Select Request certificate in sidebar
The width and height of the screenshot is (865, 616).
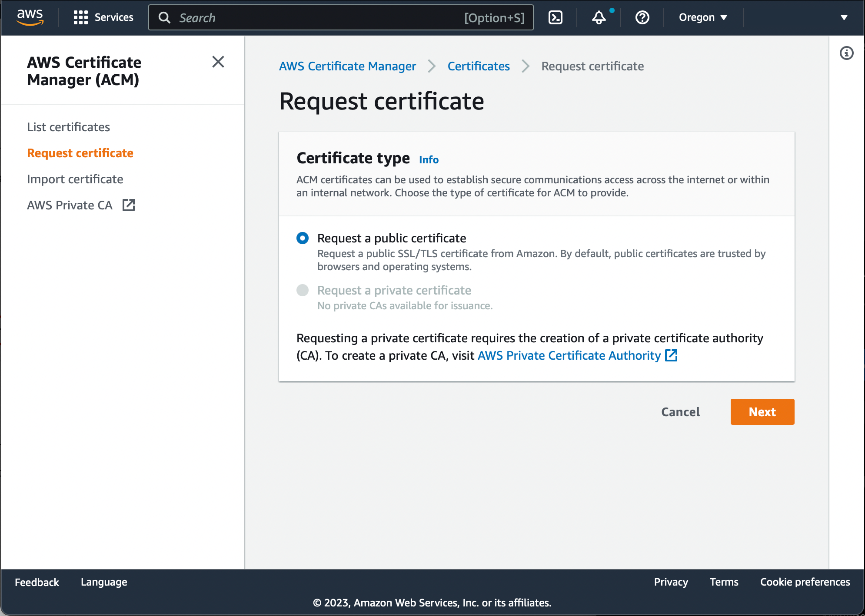80,153
